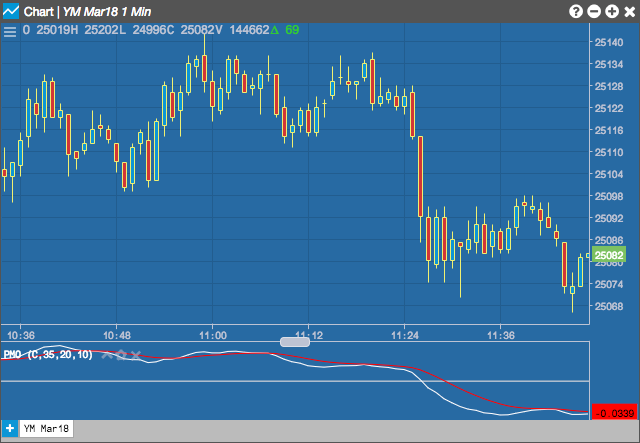Click the minus circle icon in title bar
The width and height of the screenshot is (640, 443).
coord(594,11)
